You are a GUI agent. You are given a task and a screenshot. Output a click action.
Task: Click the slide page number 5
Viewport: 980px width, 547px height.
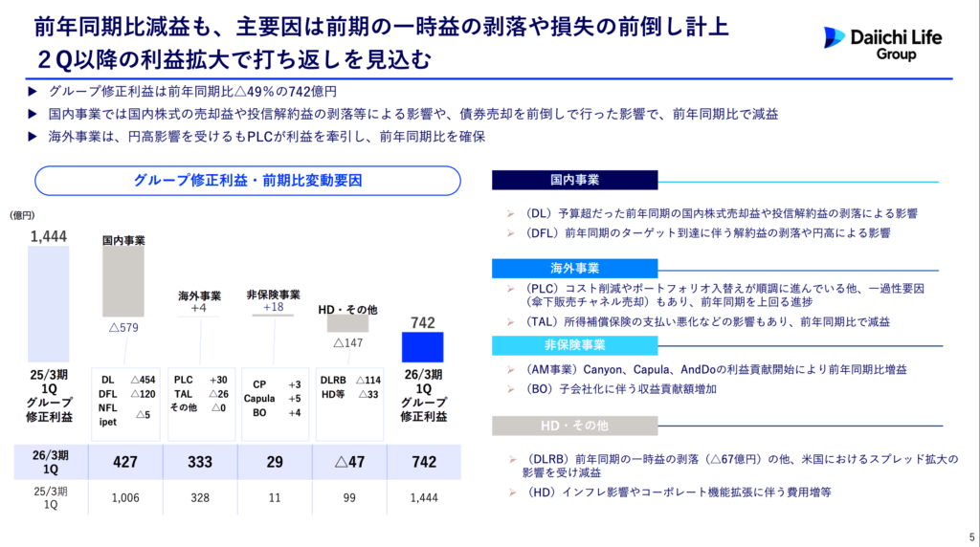[x=971, y=537]
